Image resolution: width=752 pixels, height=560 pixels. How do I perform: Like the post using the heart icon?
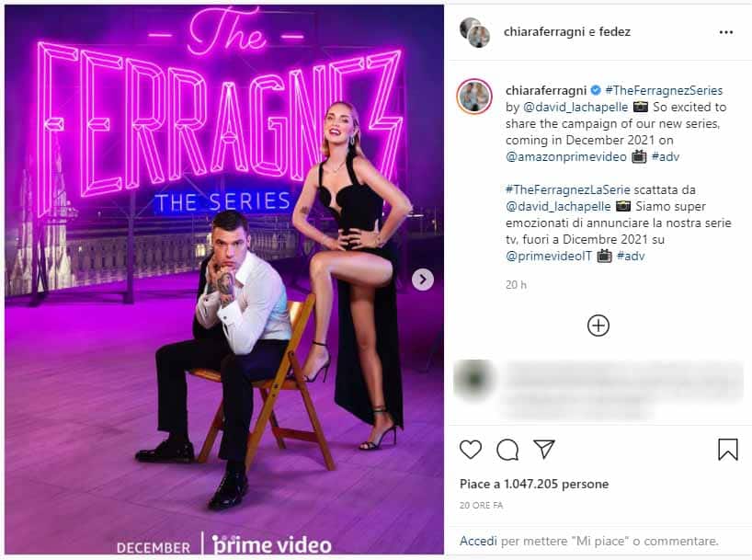472,451
